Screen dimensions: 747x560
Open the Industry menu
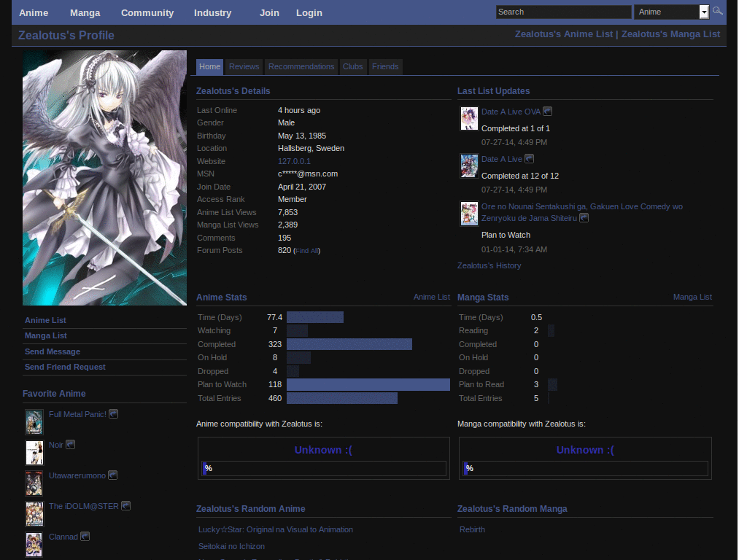point(212,13)
